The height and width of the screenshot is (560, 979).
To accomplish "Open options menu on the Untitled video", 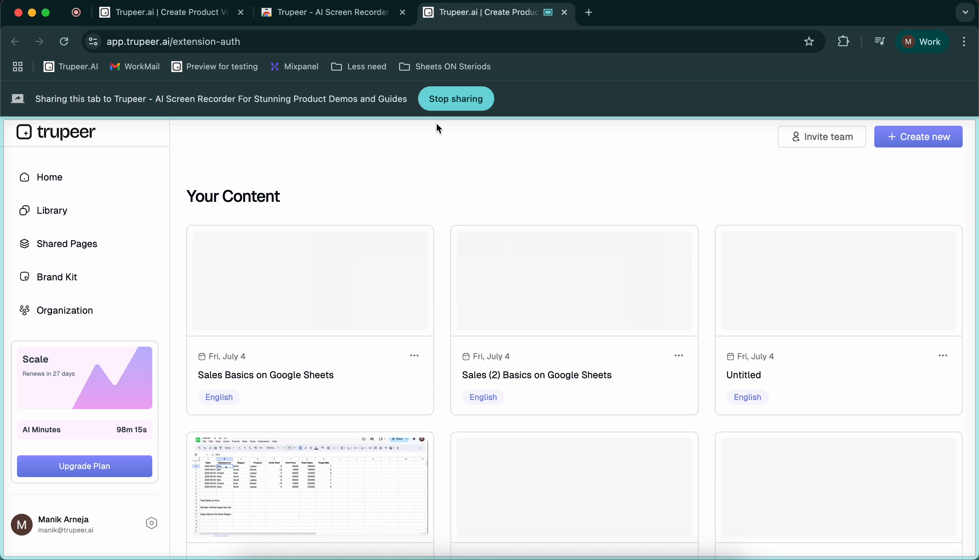I will [x=943, y=355].
